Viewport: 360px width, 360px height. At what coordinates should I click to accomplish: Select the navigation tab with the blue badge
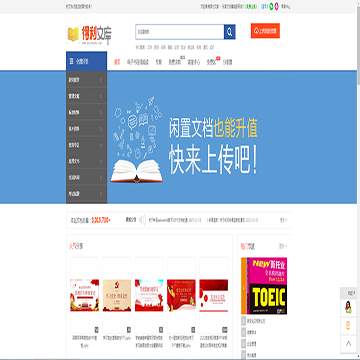coord(175,62)
